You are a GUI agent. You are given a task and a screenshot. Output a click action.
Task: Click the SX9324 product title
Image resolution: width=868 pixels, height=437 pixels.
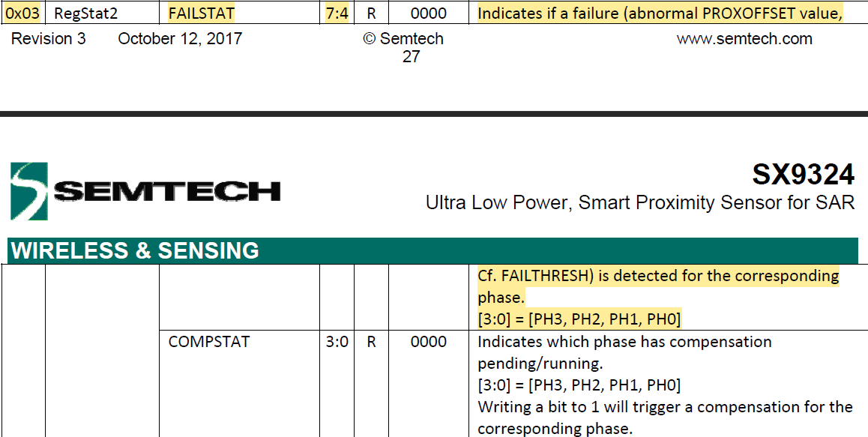click(x=803, y=175)
